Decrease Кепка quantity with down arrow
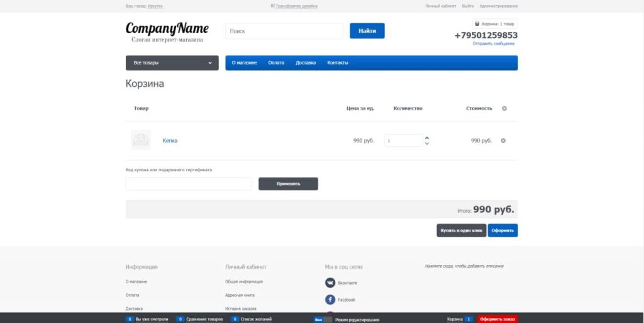Screen dimensions: 644x323 coord(427,144)
